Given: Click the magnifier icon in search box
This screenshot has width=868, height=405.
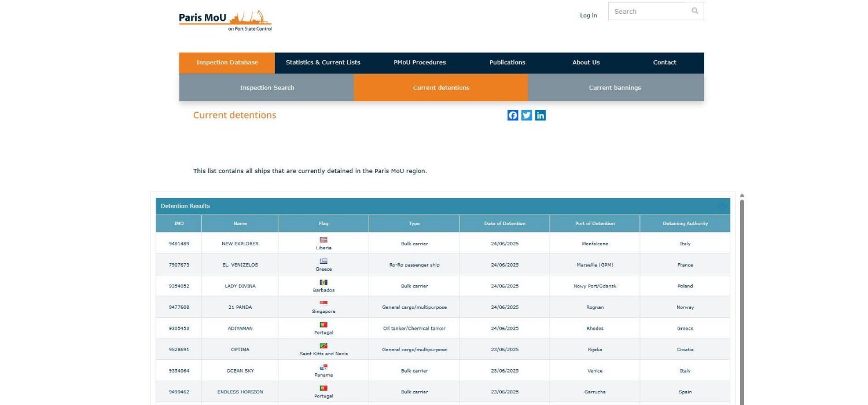Looking at the screenshot, I should (695, 11).
